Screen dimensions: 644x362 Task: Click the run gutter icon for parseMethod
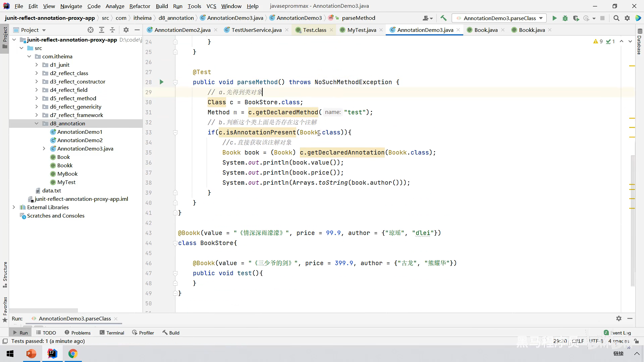[x=161, y=82]
